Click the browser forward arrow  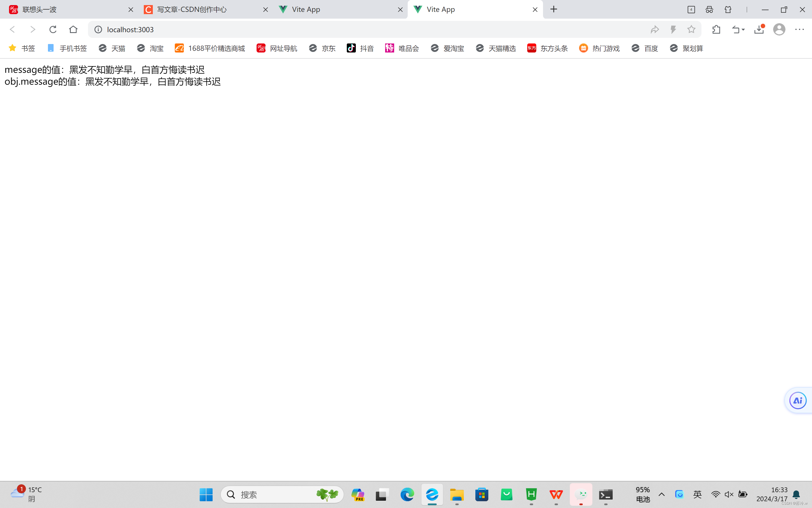pyautogui.click(x=32, y=30)
